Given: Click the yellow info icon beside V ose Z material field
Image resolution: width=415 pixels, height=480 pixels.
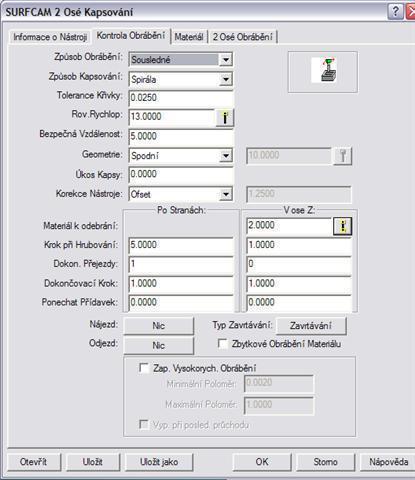Looking at the screenshot, I should coord(342,226).
